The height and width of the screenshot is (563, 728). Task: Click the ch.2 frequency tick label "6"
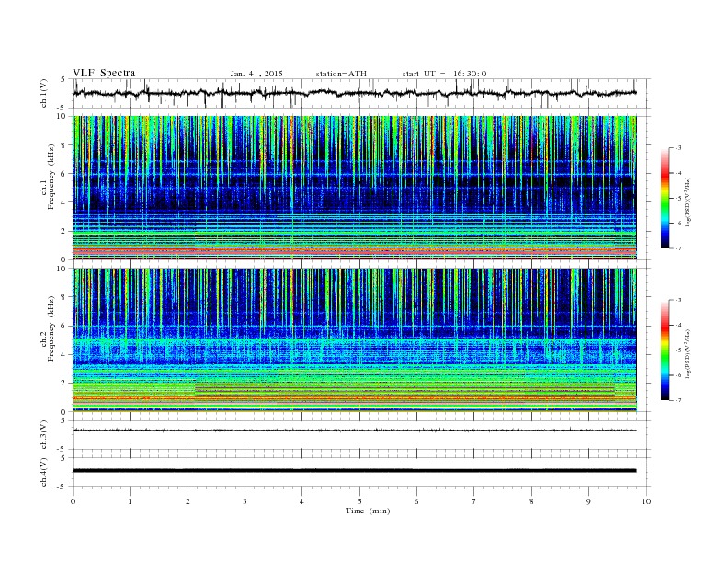64,326
